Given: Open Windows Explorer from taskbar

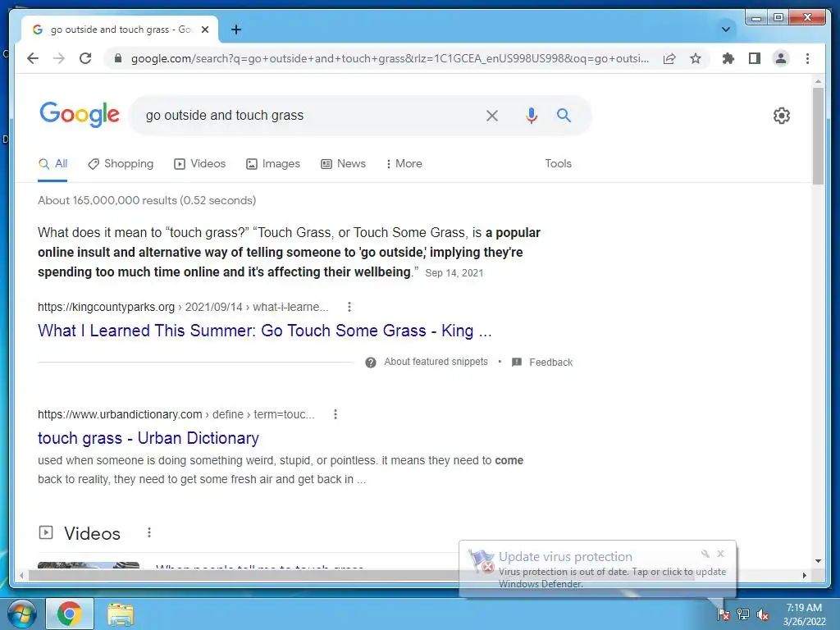Looking at the screenshot, I should 120,614.
